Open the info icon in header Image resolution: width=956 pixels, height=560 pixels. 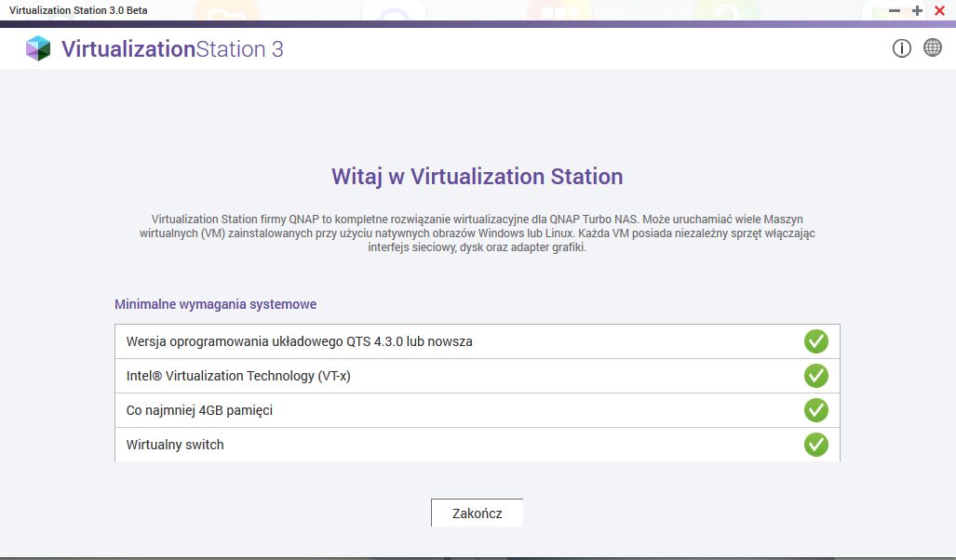pyautogui.click(x=902, y=48)
